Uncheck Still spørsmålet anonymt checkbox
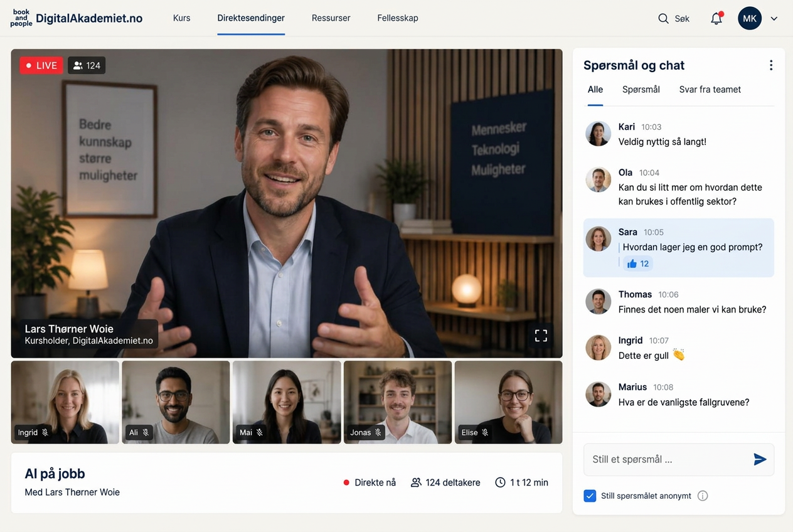 click(590, 496)
